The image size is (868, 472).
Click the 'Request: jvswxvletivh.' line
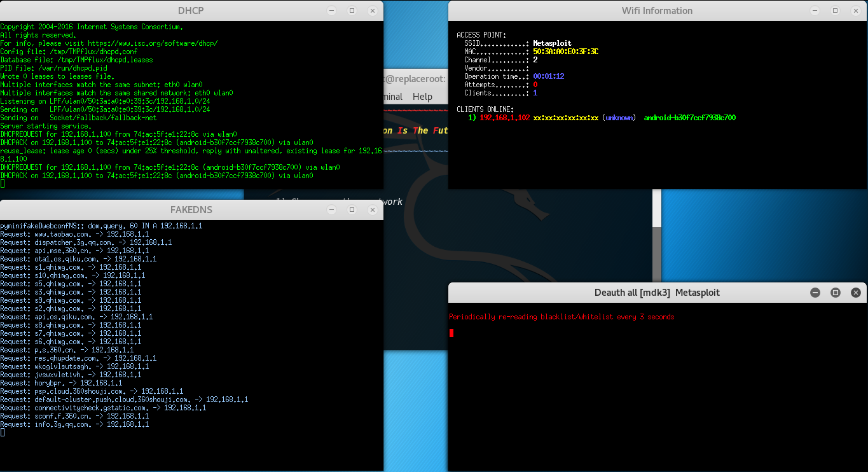tap(71, 375)
